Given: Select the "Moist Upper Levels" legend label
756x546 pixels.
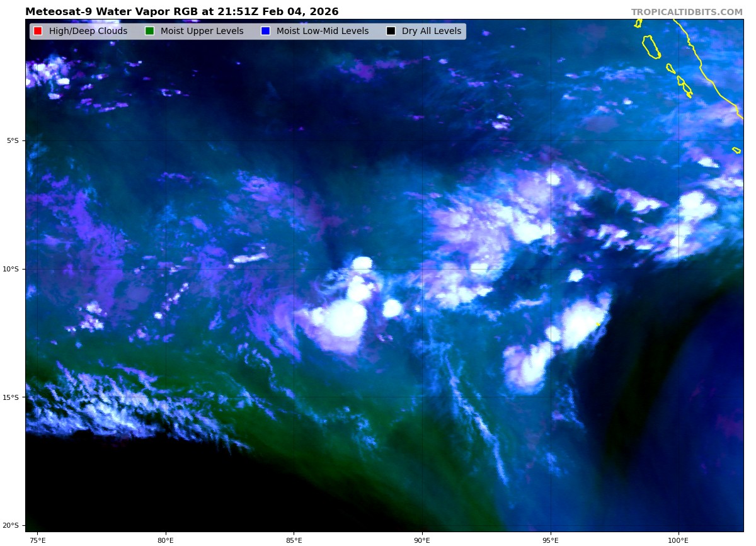Looking at the screenshot, I should point(202,31).
